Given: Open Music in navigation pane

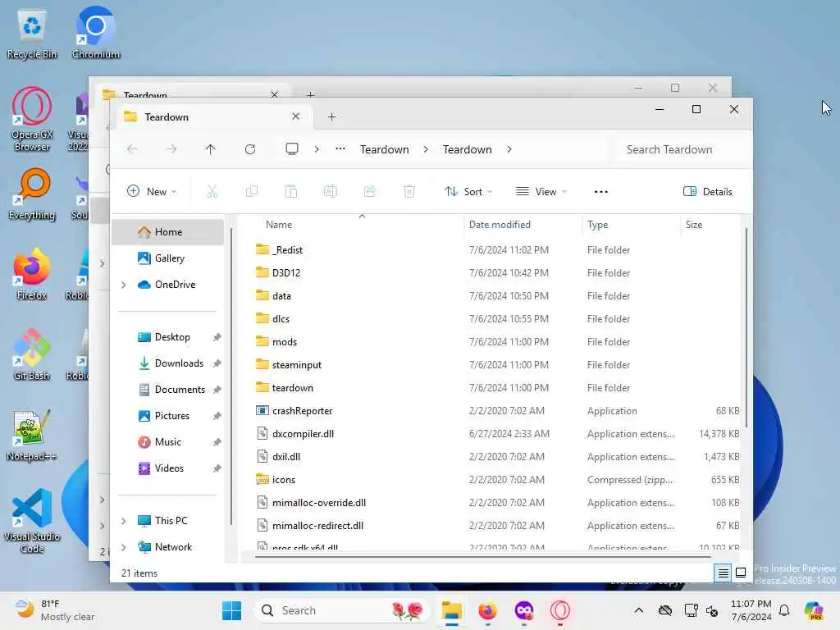Looking at the screenshot, I should [168, 442].
